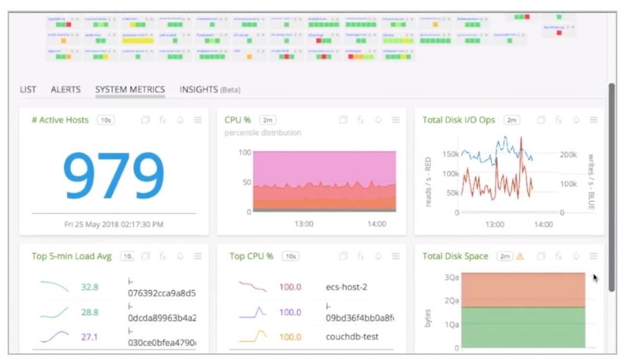Switch to the ALERTS tab
Viewport: 625px width, 364px height.
point(65,89)
